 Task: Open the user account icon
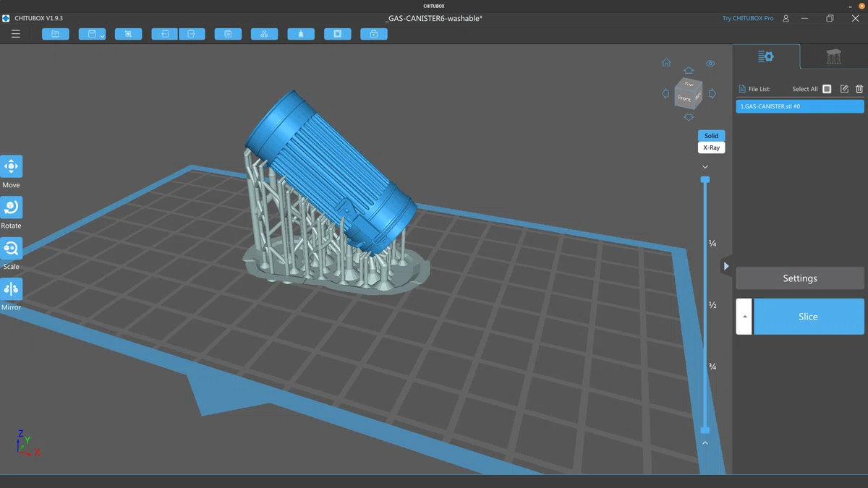tap(786, 18)
